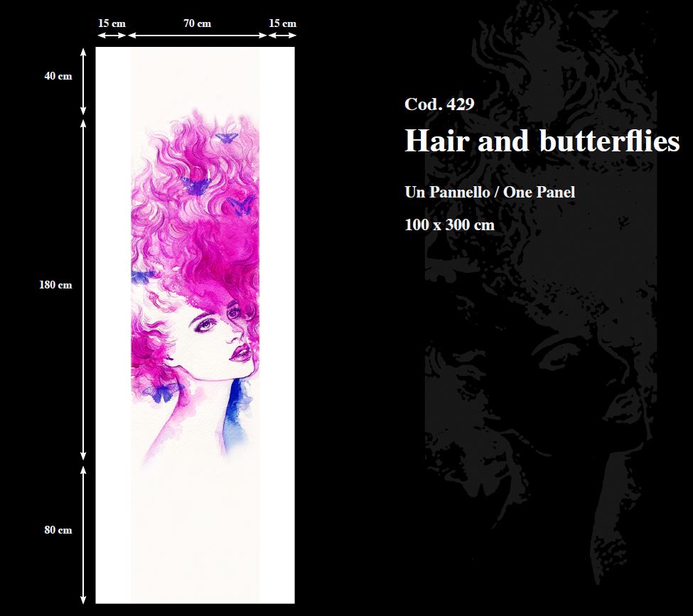Click the 'Hair and butterflies' title

542,141
